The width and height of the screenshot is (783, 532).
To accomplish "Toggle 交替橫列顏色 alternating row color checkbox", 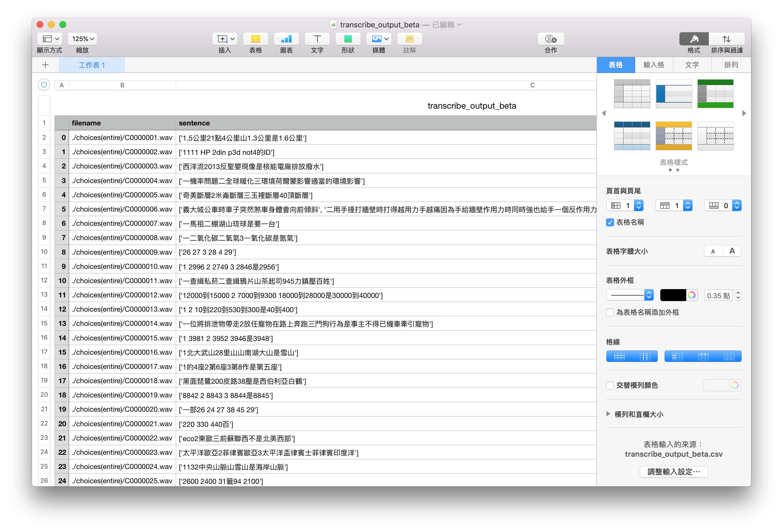I will pyautogui.click(x=610, y=385).
